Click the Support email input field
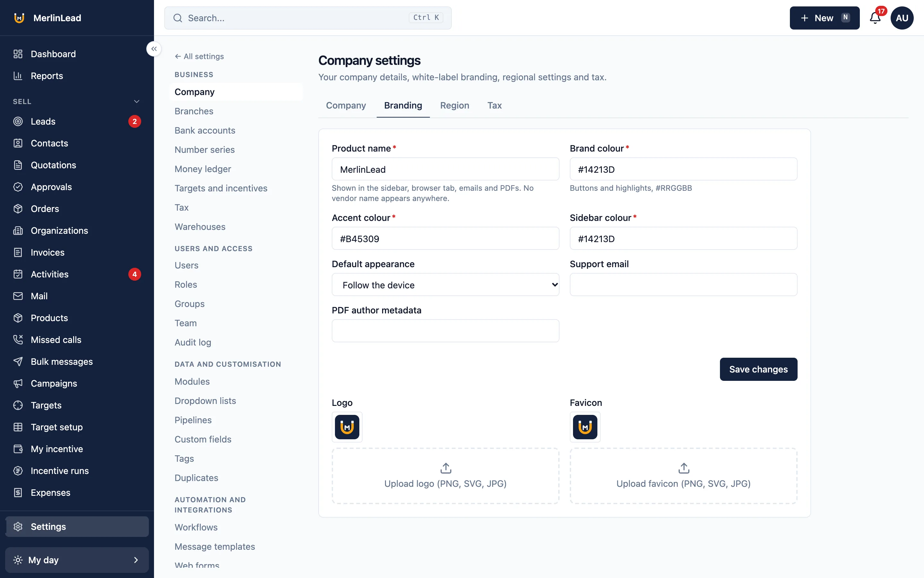This screenshot has width=924, height=578. 683,285
